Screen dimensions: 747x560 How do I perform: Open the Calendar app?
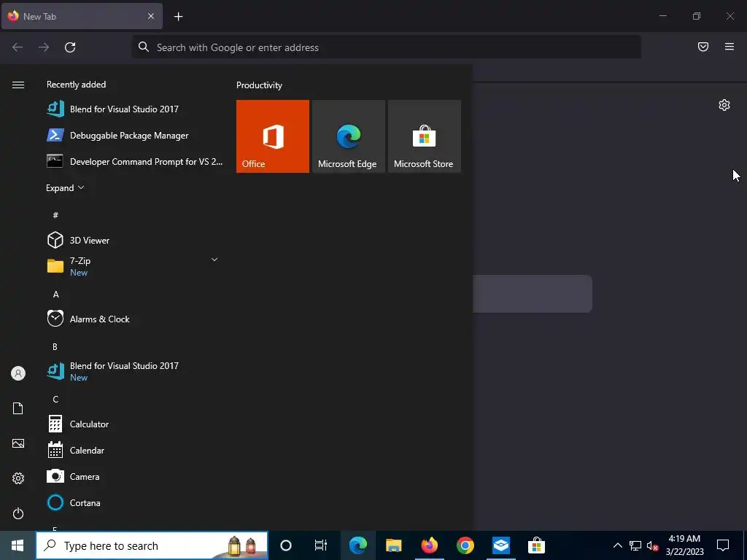click(x=135, y=450)
